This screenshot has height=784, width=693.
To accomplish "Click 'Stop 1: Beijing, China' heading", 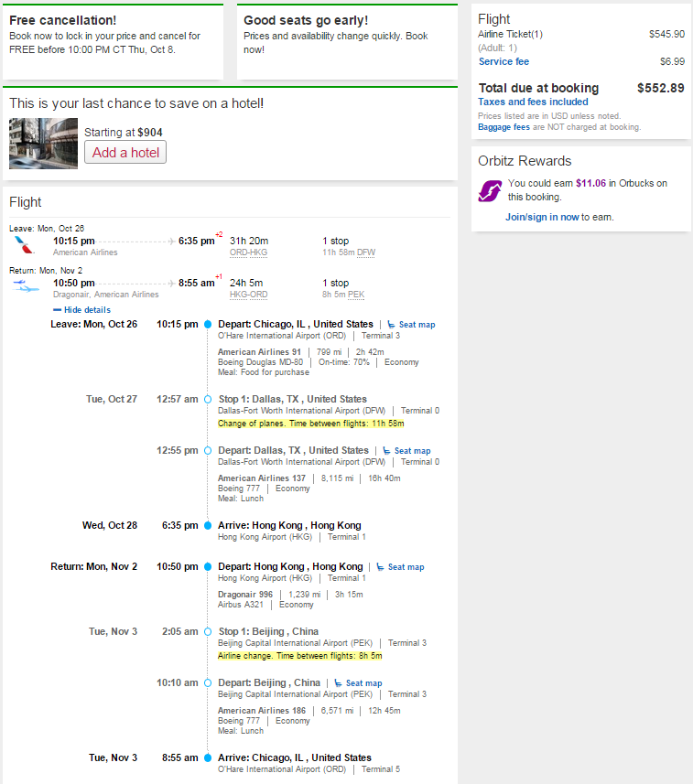I will [268, 631].
